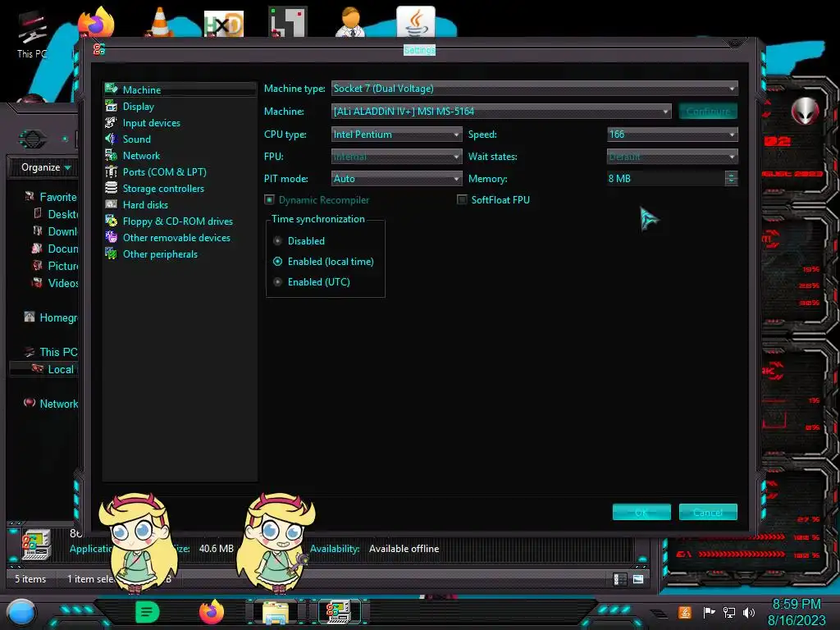Switch to File Explorer on the taskbar
The image size is (840, 630).
coord(276,612)
